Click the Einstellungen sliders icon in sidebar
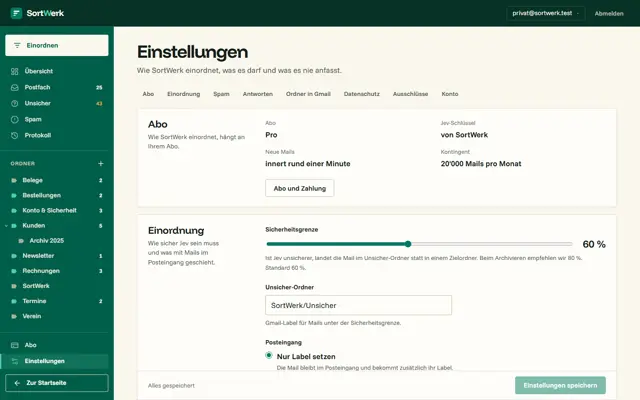 15,361
